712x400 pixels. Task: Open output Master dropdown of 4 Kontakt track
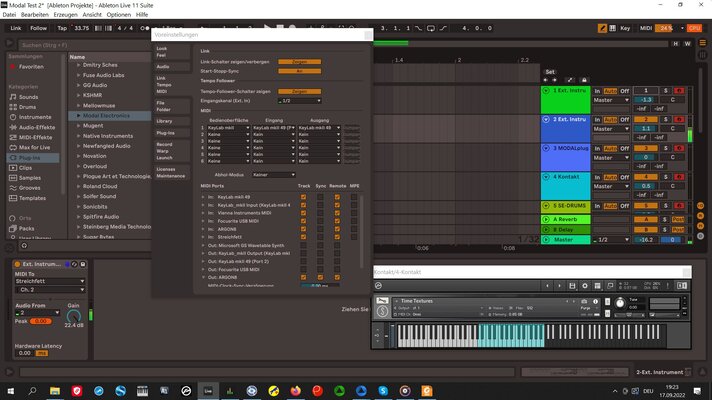click(x=611, y=187)
